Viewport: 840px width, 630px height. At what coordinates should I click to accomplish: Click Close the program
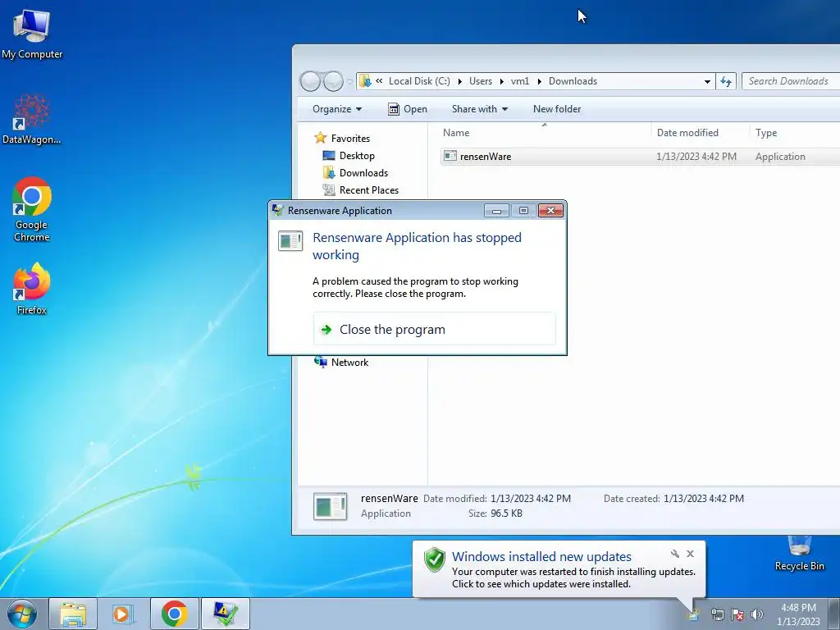click(x=435, y=330)
